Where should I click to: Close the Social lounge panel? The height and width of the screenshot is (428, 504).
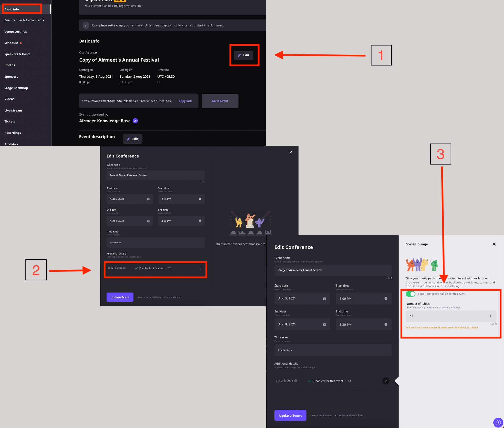[x=494, y=244]
